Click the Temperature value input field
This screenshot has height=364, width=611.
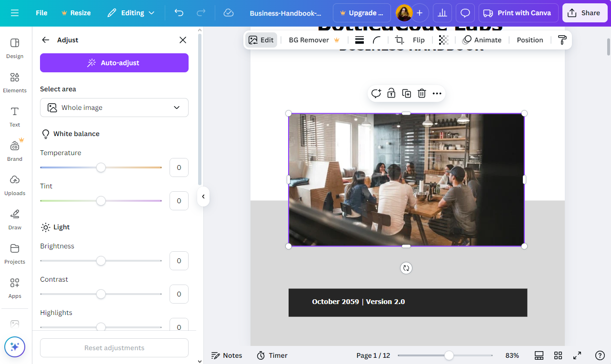click(x=179, y=167)
